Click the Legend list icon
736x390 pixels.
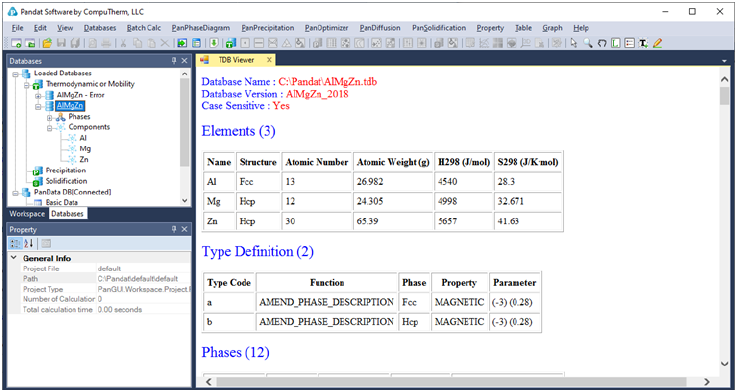pyautogui.click(x=629, y=43)
